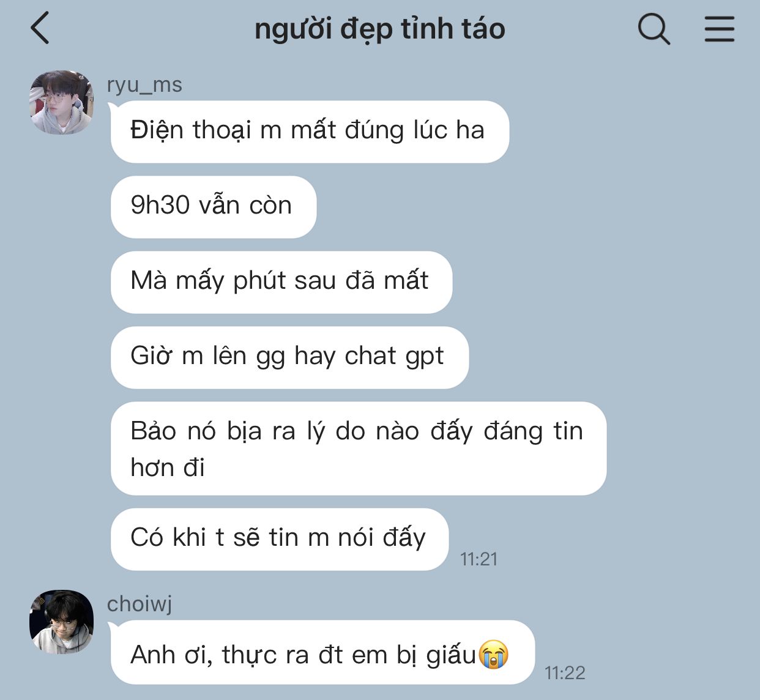Tap choiwj profile avatar
Image resolution: width=760 pixels, height=700 pixels.
coord(61,622)
